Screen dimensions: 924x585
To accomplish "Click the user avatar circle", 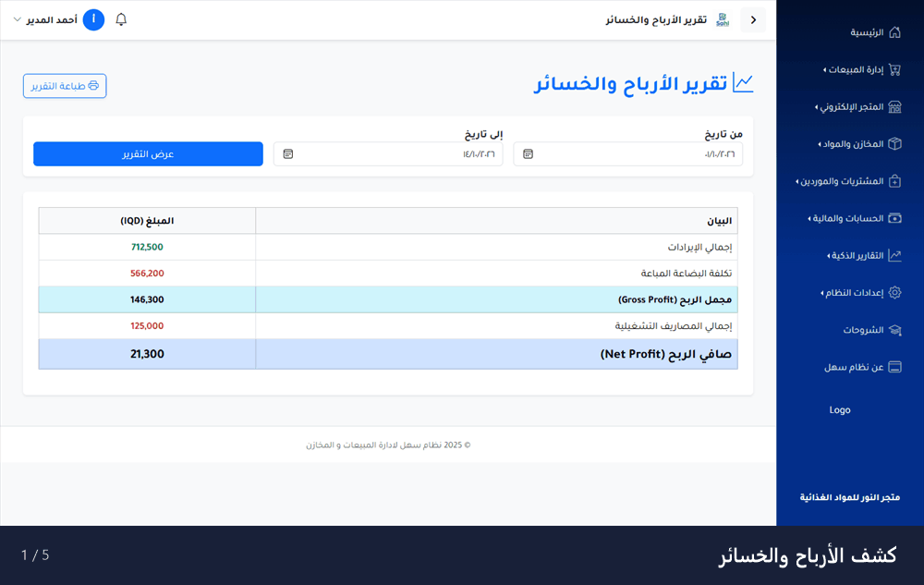I will pyautogui.click(x=93, y=19).
